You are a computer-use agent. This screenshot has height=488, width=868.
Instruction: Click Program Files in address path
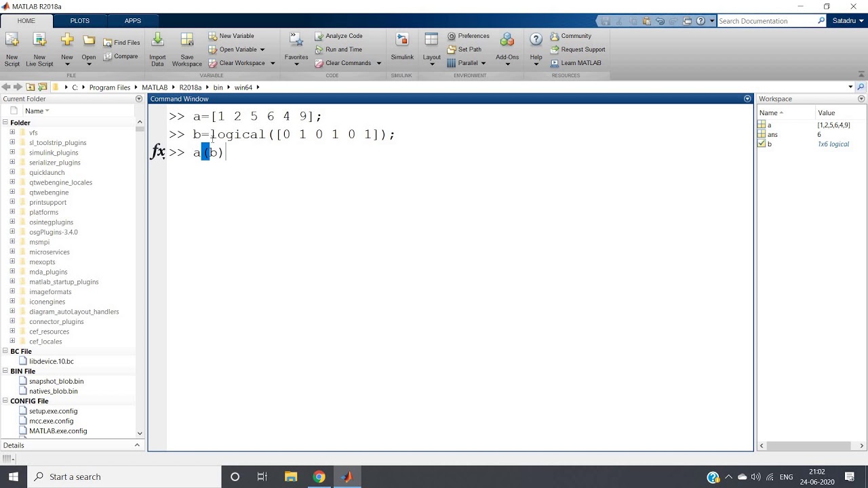click(110, 87)
